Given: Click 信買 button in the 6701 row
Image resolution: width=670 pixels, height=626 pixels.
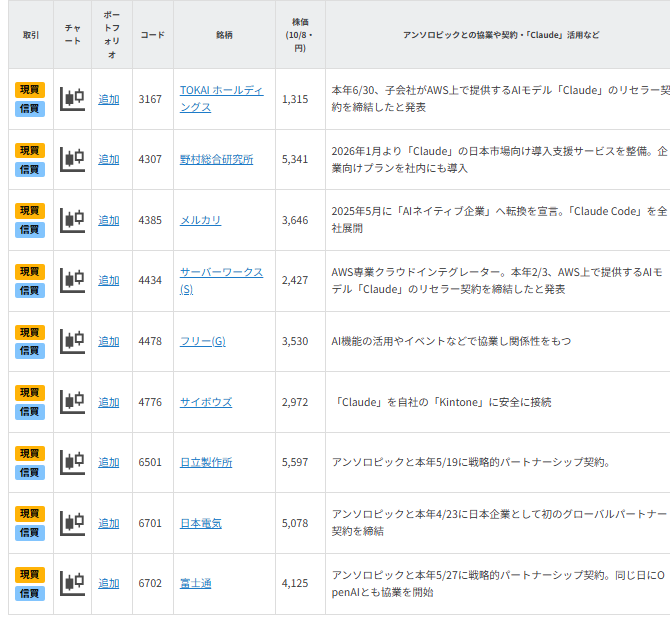Looking at the screenshot, I should (30, 532).
